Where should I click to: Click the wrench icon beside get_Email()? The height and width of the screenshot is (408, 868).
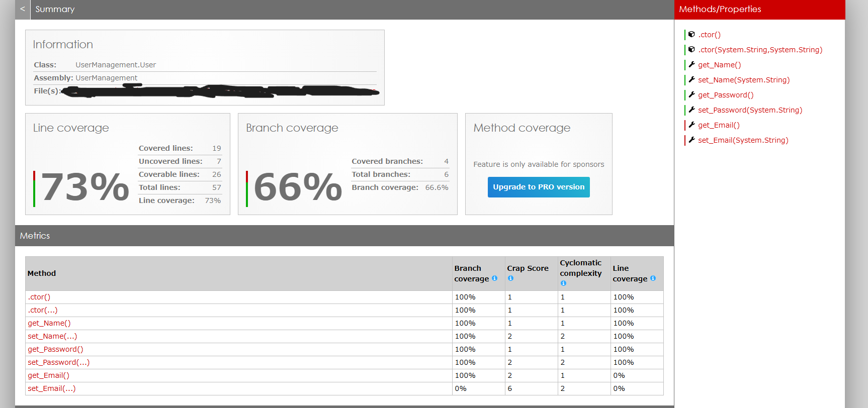[x=691, y=125]
